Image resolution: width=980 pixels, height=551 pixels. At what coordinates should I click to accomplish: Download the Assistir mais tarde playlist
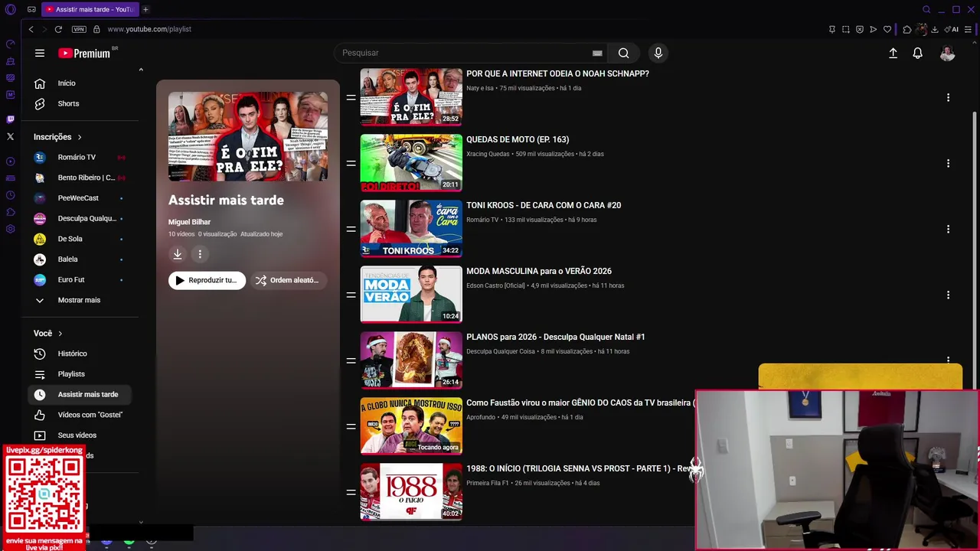pos(177,254)
